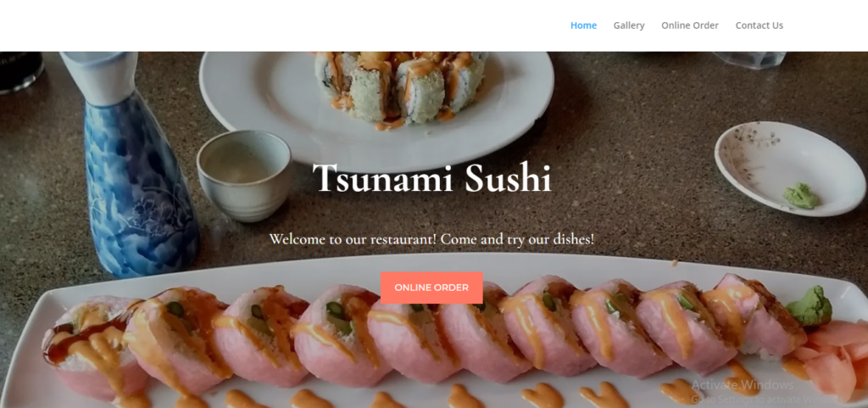Click the round plate of fried sushi rolls
Image resolution: width=868 pixels, height=408 pixels.
(376, 105)
